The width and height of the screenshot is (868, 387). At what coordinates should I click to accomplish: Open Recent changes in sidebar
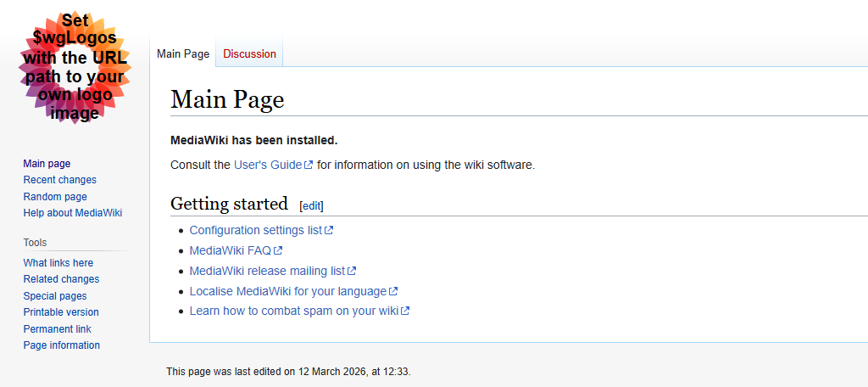point(60,180)
